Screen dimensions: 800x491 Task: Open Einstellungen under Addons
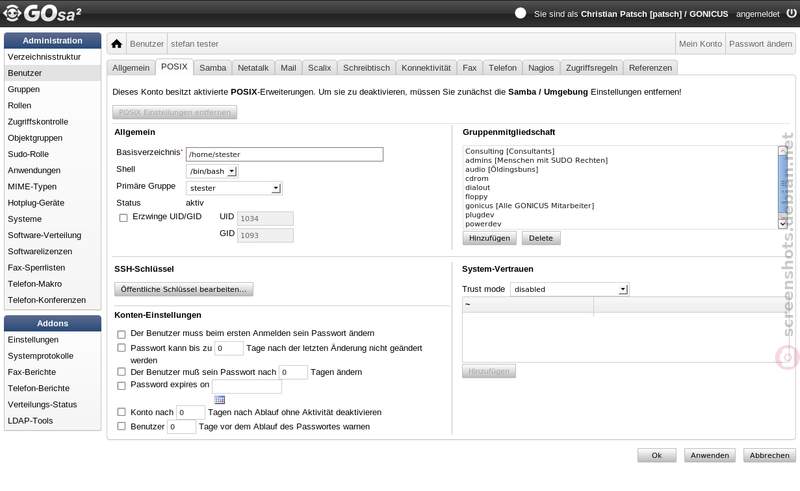[x=53, y=339]
